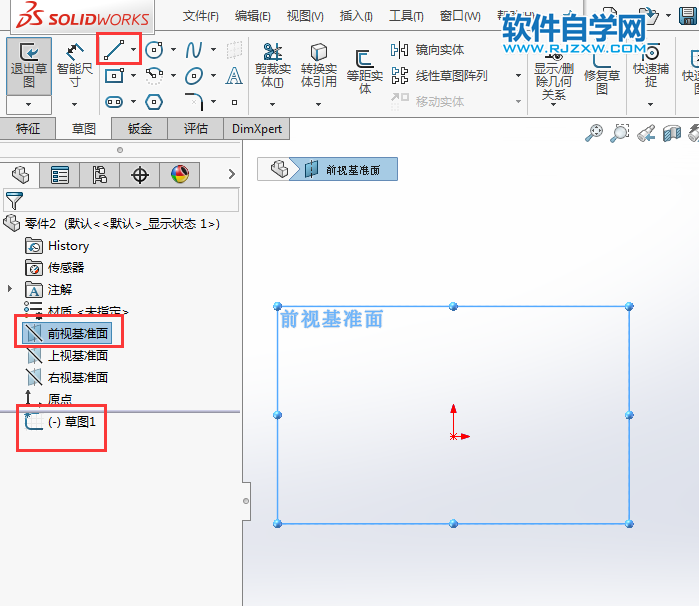This screenshot has width=699, height=606.
Task: Click the Section View icon
Action: click(672, 133)
